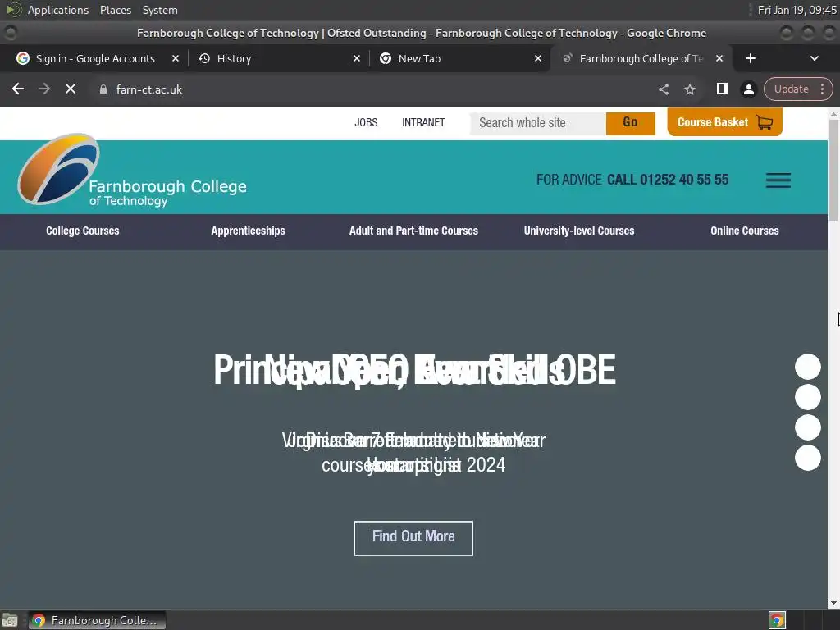
Task: Click the clock showing Fri Jan 19
Action: click(x=797, y=10)
